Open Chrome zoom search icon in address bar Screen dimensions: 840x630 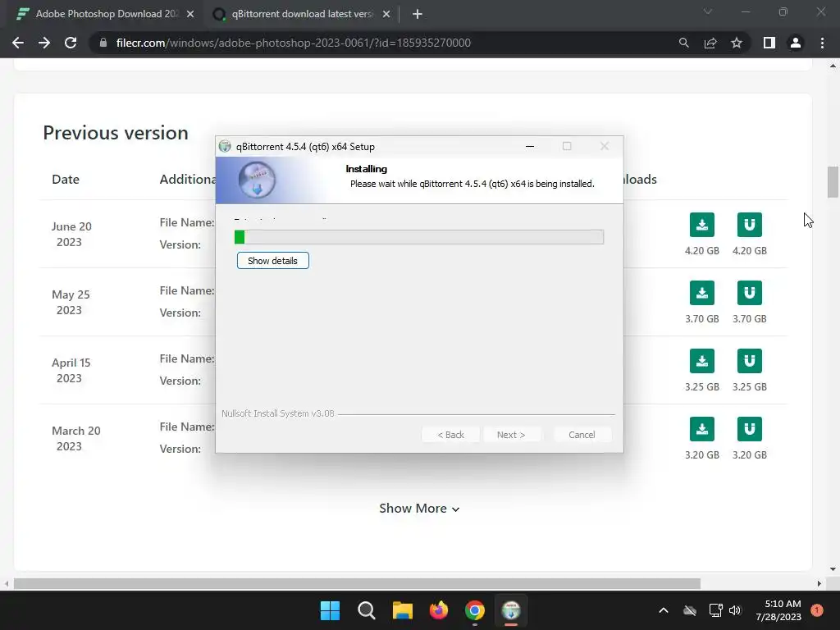683,43
